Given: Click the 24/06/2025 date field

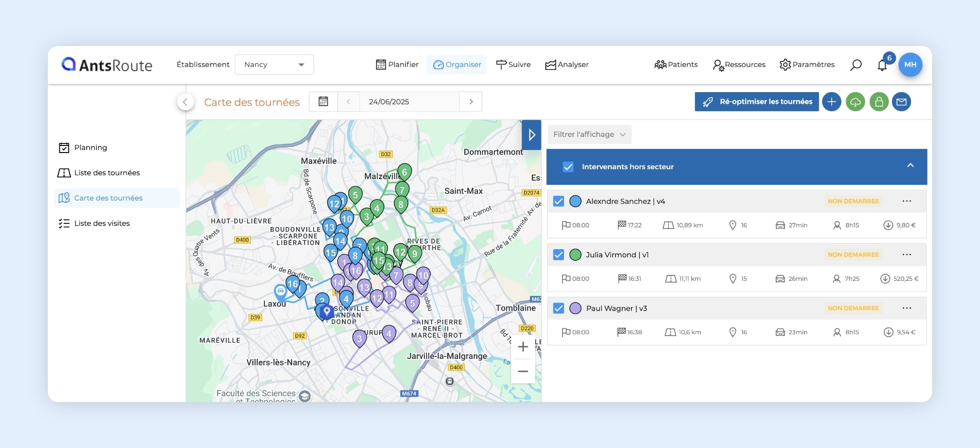Looking at the screenshot, I should coord(409,101).
